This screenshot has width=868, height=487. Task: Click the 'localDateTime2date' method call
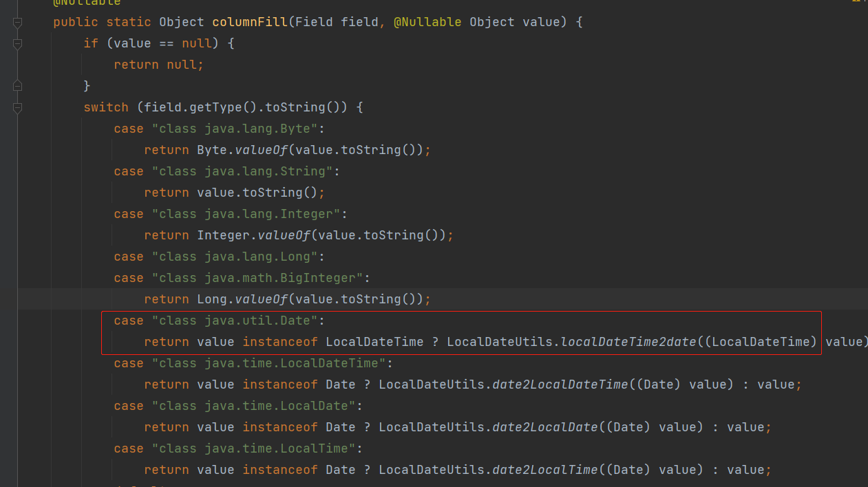click(x=628, y=342)
